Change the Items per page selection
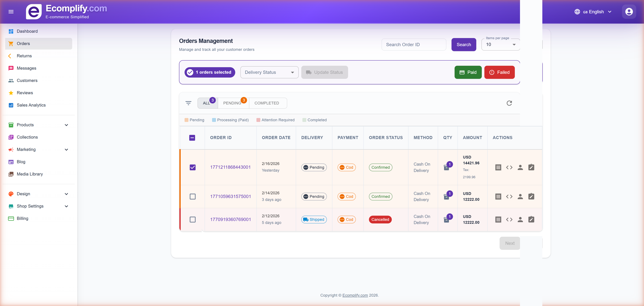 coord(500,44)
